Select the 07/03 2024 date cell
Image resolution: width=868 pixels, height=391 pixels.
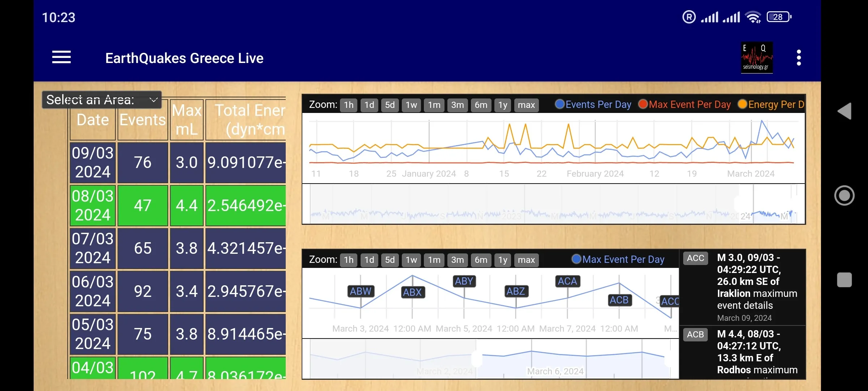tap(93, 248)
